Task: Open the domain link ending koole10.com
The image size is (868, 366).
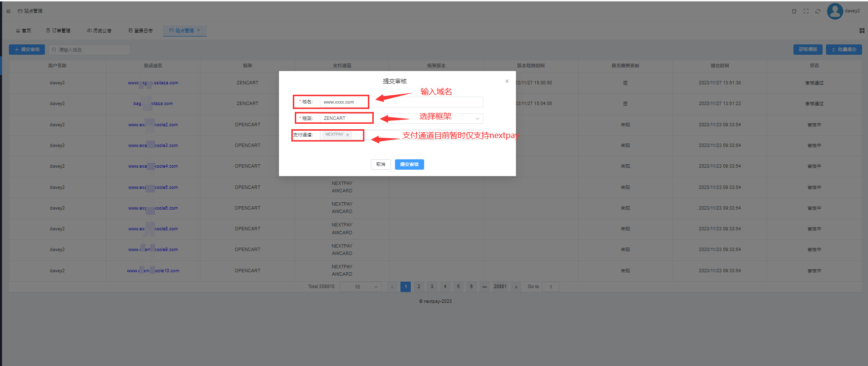Action: pyautogui.click(x=153, y=271)
